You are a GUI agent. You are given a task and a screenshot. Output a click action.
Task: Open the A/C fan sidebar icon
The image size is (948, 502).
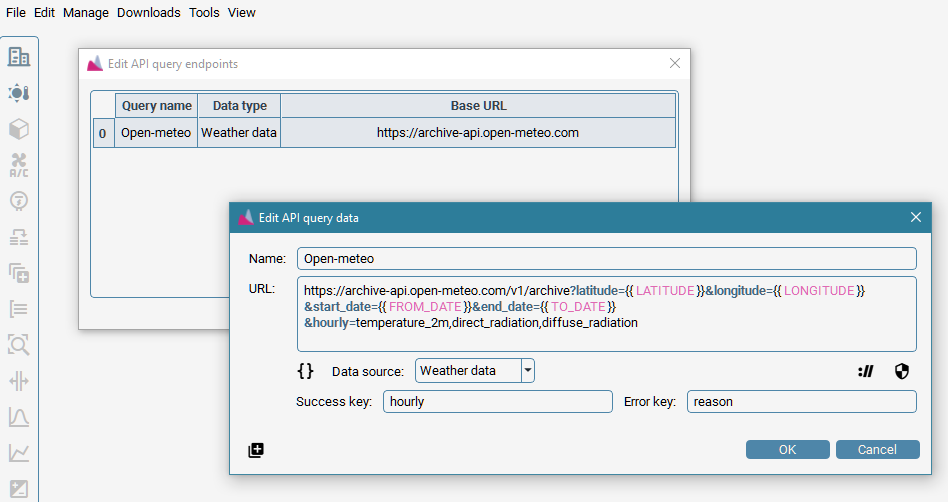19,165
